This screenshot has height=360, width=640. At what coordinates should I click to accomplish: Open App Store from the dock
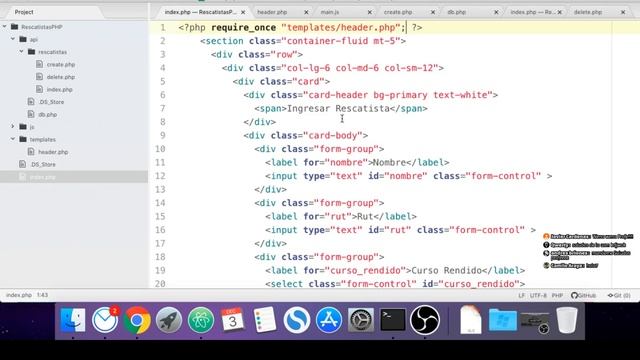329,320
